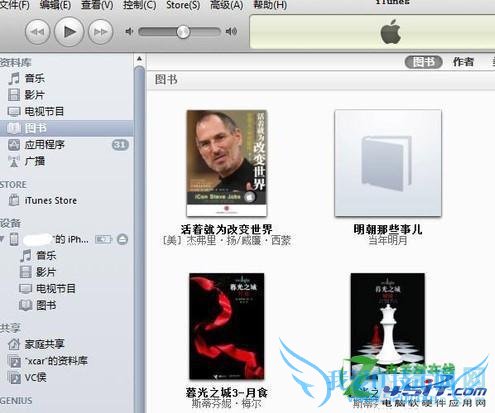The image size is (495, 413).
Task: Click the 31 badge beside 应用程序
Action: (120, 145)
